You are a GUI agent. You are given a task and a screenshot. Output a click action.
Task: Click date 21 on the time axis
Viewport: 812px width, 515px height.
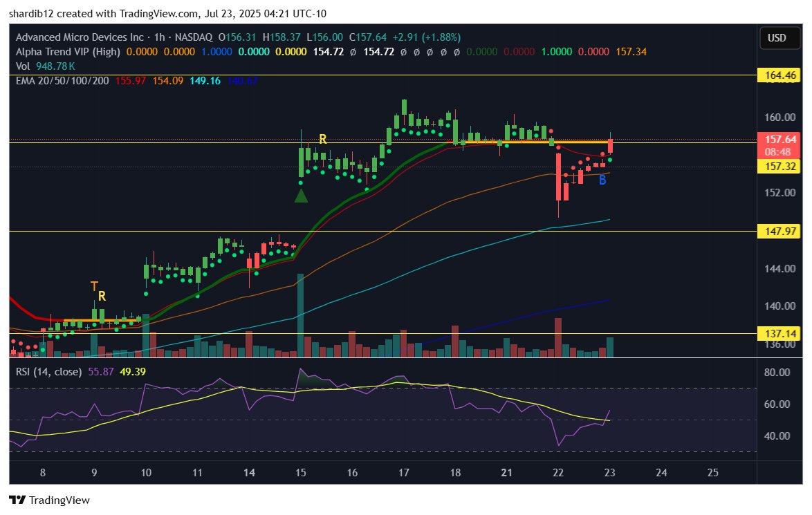(506, 473)
